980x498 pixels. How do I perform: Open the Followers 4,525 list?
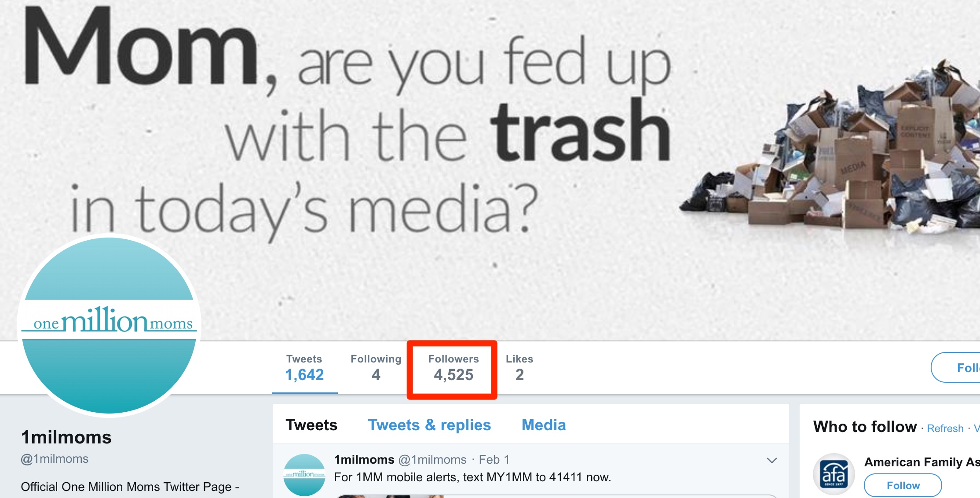453,368
